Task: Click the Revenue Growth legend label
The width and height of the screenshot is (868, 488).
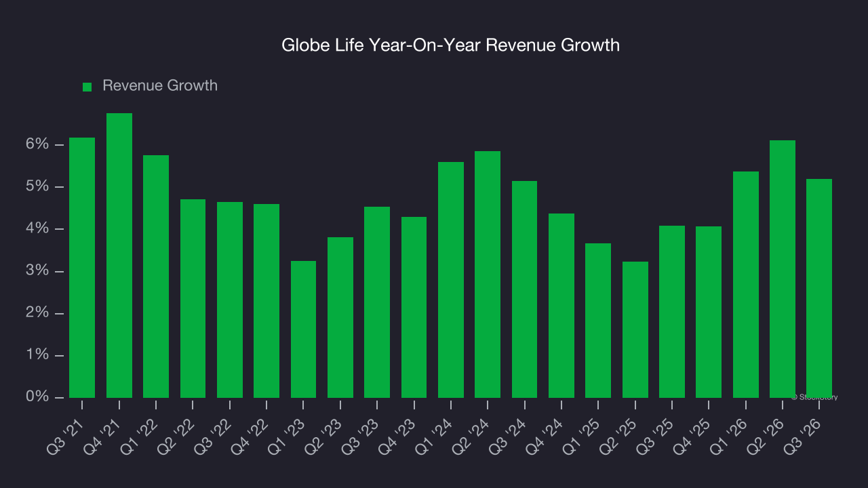Action: click(x=160, y=85)
